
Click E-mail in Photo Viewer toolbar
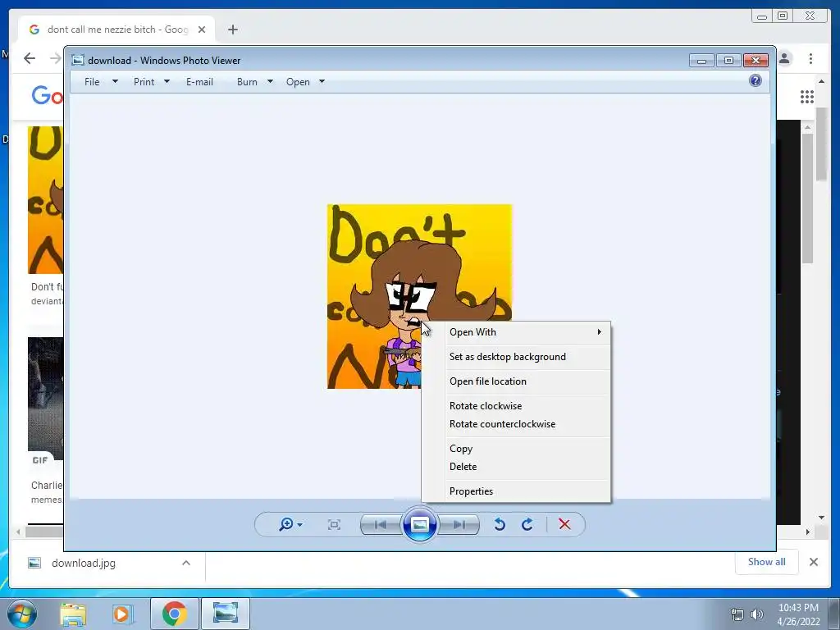[200, 82]
